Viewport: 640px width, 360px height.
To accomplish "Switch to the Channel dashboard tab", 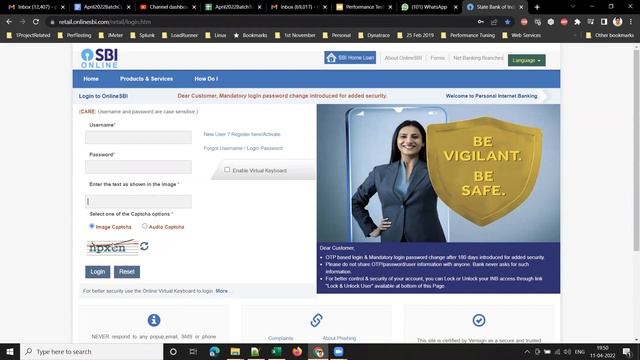I will click(168, 7).
